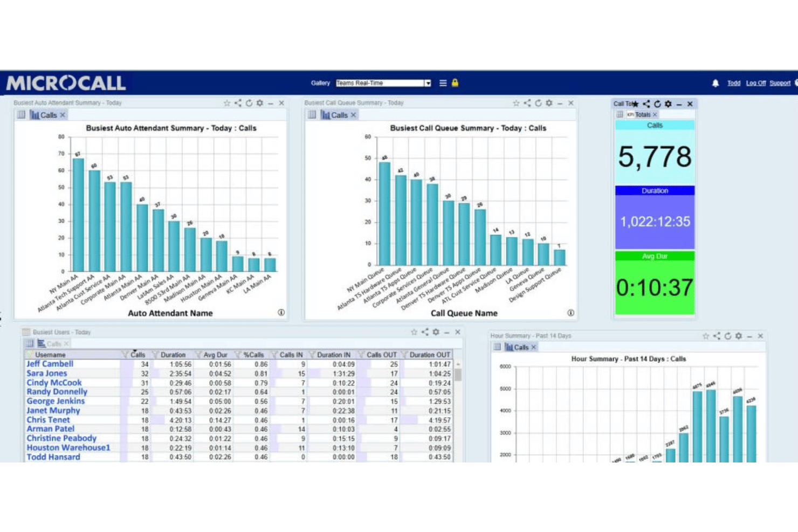Select Calls tab in Busiest Users panel
The image size is (798, 532).
coord(49,343)
